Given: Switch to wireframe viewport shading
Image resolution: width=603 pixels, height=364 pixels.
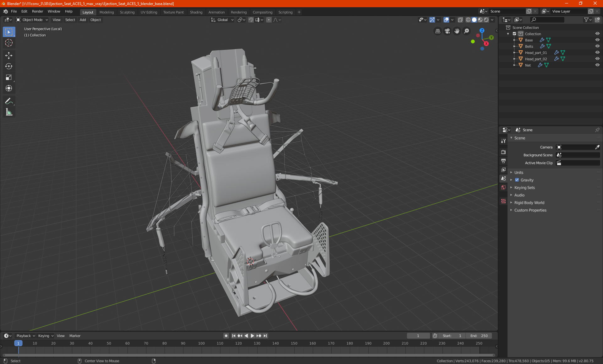Looking at the screenshot, I should point(468,20).
